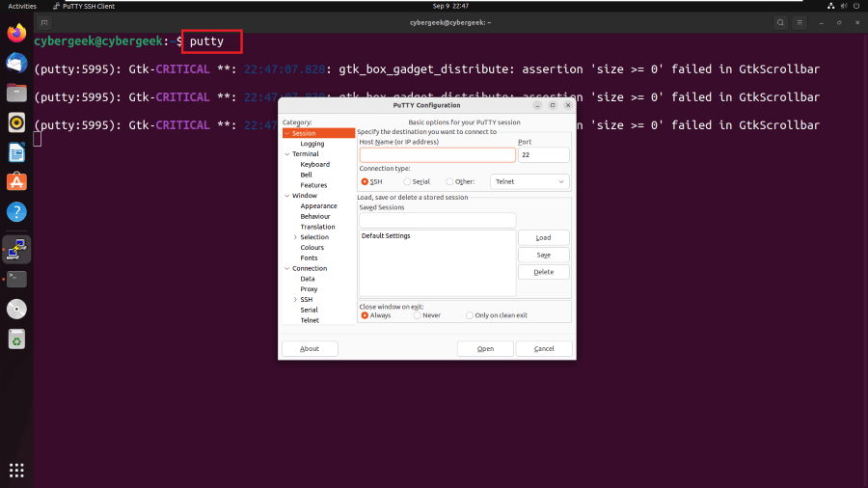Collapse the Terminal category arrow
The image size is (868, 488).
tap(286, 154)
